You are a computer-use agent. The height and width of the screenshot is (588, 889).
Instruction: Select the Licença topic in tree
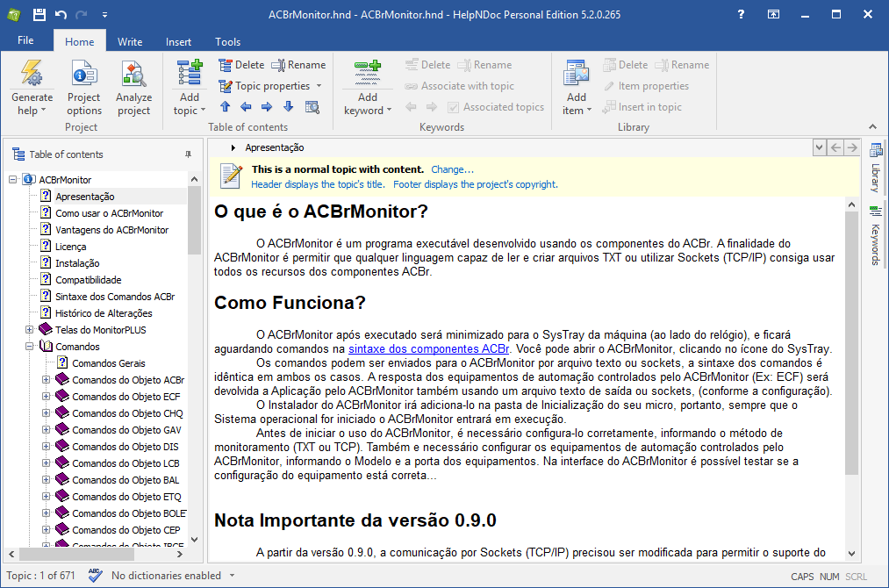click(x=71, y=247)
